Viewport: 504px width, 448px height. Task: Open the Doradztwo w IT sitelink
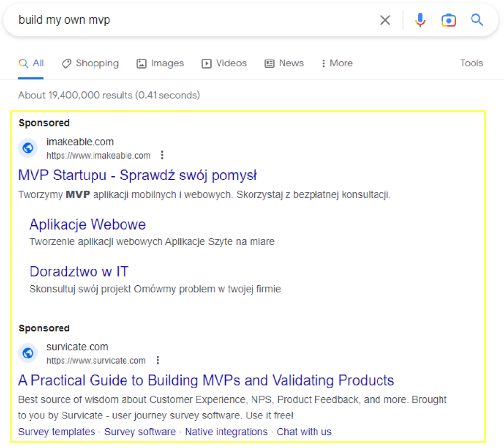pyautogui.click(x=79, y=271)
